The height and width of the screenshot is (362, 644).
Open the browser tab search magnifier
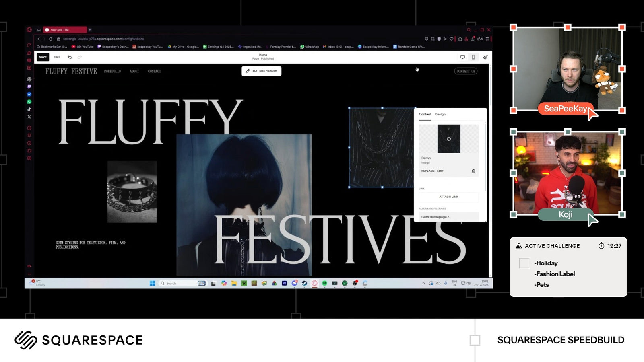coord(469,30)
